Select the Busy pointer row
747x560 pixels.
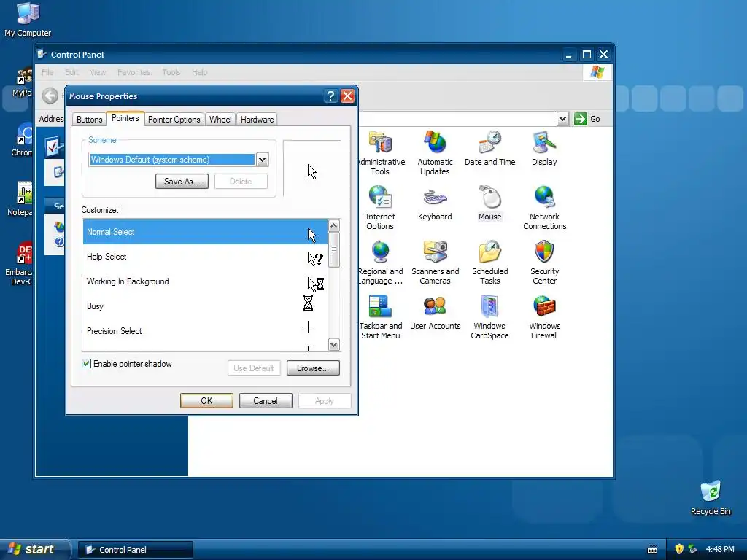coord(205,306)
